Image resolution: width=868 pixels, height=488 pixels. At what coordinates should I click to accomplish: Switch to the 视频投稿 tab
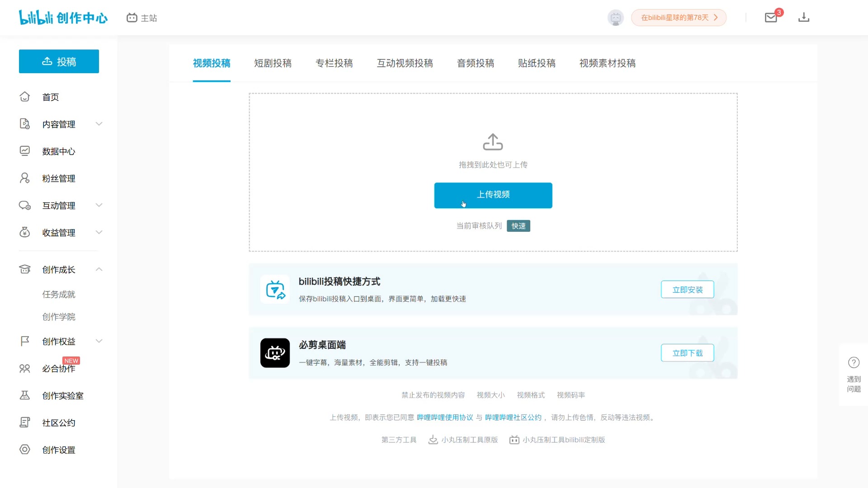(212, 63)
